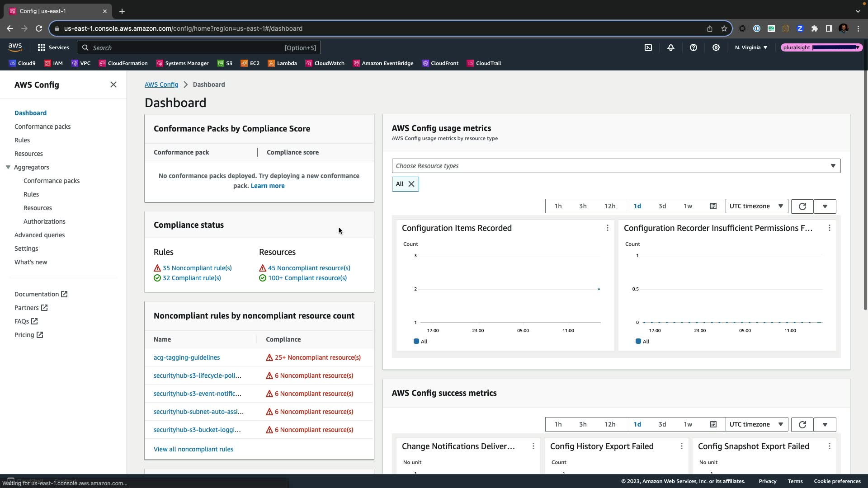868x488 pixels.
Task: Open the acg-tagging-guidelines rule link
Action: tap(187, 357)
